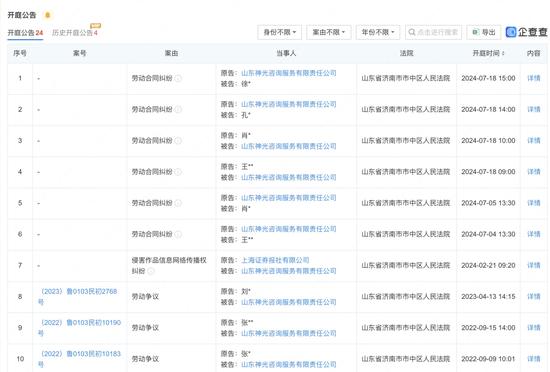The width and height of the screenshot is (550, 372).
Task: Click the 企查查 logo icon
Action: [x=511, y=32]
